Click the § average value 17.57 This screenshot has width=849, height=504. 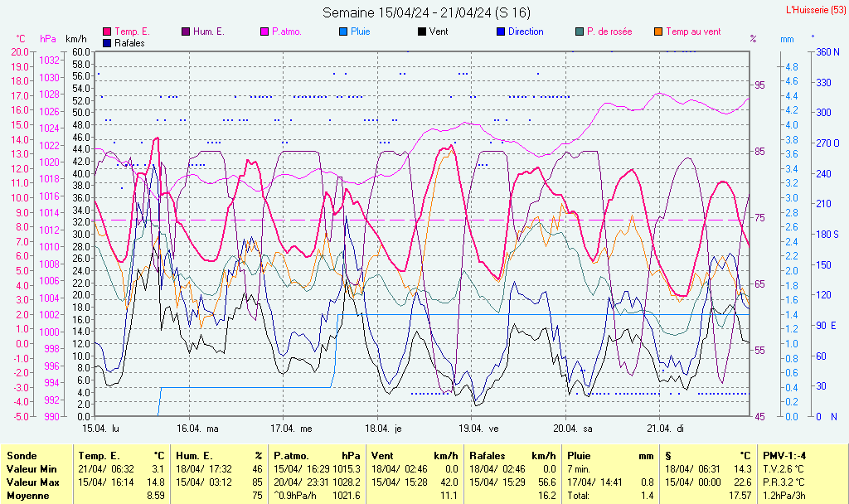tap(740, 496)
